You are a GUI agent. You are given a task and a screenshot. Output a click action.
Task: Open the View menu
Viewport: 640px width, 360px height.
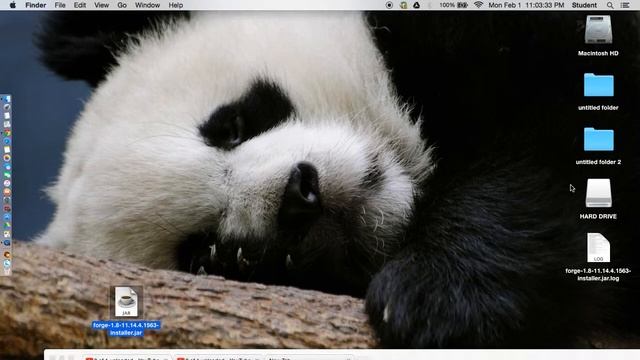coord(102,5)
